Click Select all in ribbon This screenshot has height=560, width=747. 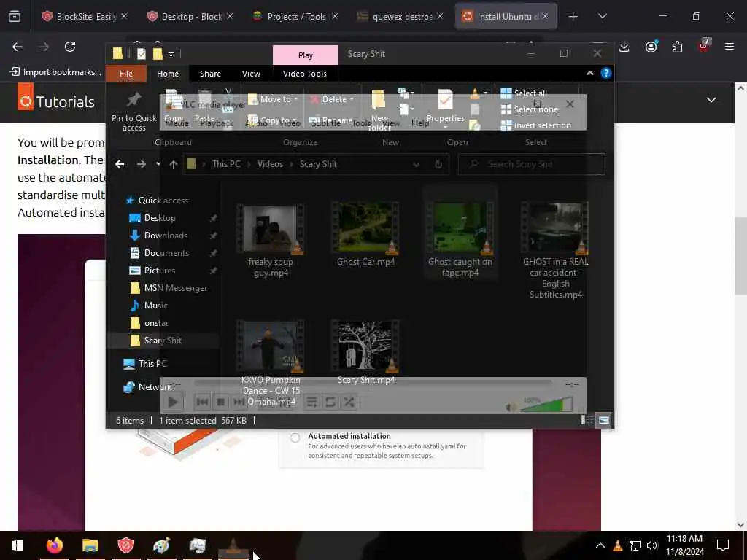click(x=524, y=93)
